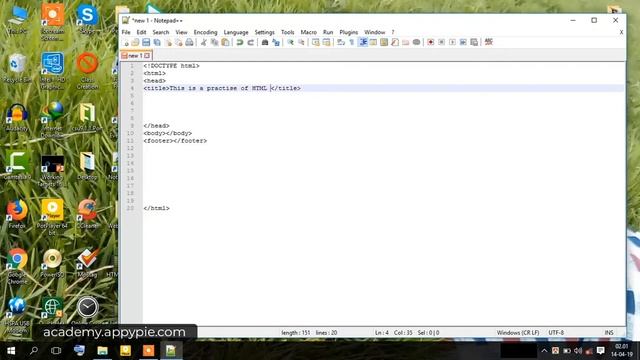Click the UTF-8 encoding status bar entry
640x360 pixels.
556,333
